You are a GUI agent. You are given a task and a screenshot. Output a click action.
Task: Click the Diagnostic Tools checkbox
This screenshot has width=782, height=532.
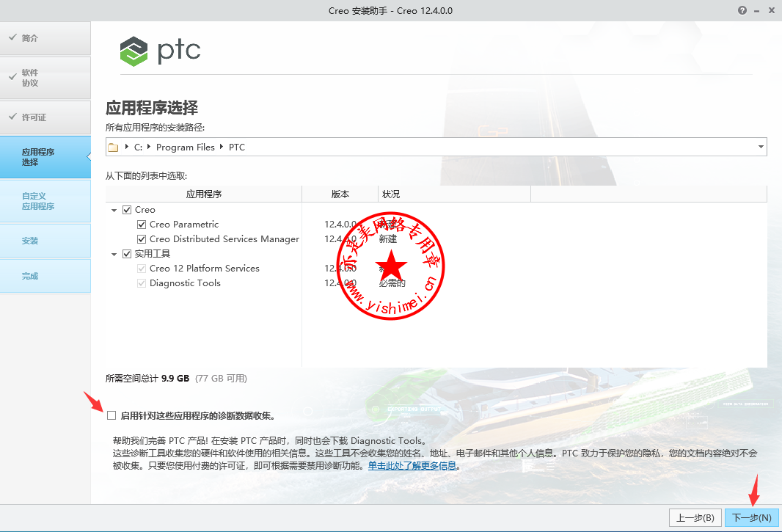142,283
